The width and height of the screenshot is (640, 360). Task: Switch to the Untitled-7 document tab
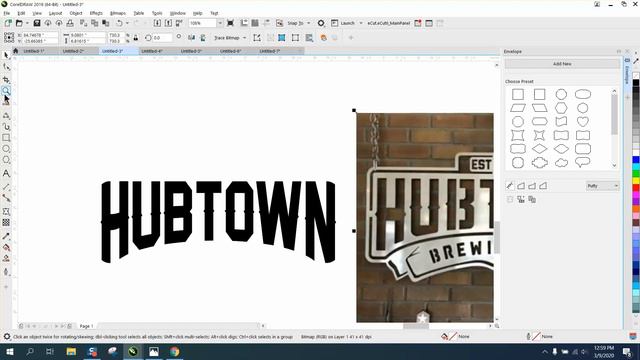[x=269, y=51]
